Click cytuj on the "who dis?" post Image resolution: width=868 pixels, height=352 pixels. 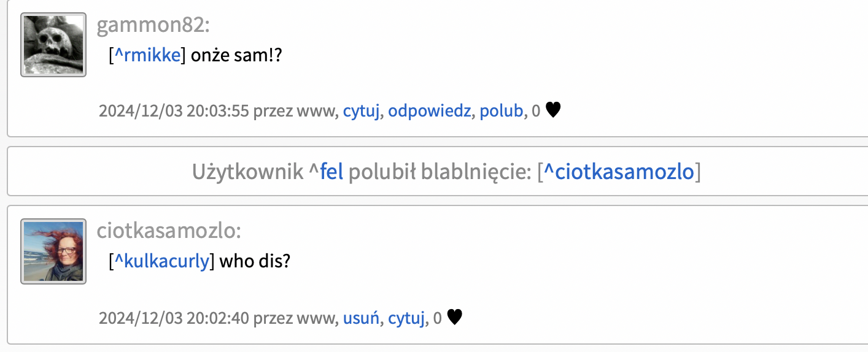point(406,318)
